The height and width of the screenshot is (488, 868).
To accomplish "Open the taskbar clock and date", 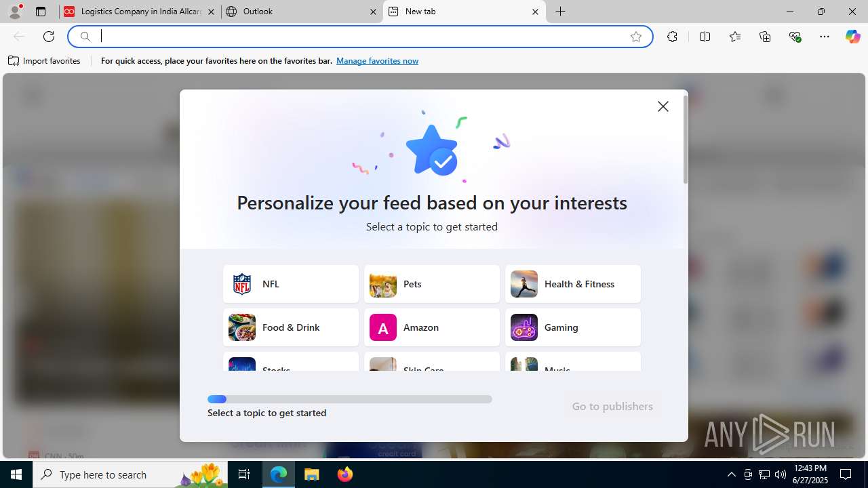I will click(x=810, y=474).
